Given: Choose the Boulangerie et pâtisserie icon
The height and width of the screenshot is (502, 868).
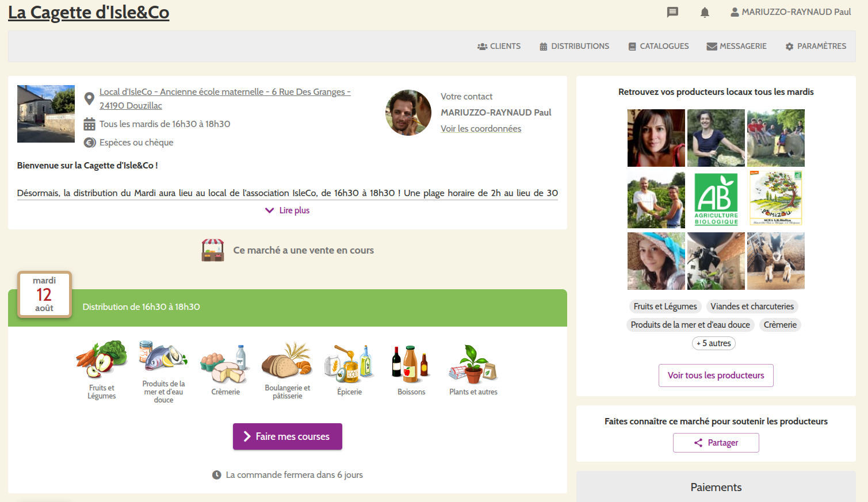Looking at the screenshot, I should pos(287,361).
